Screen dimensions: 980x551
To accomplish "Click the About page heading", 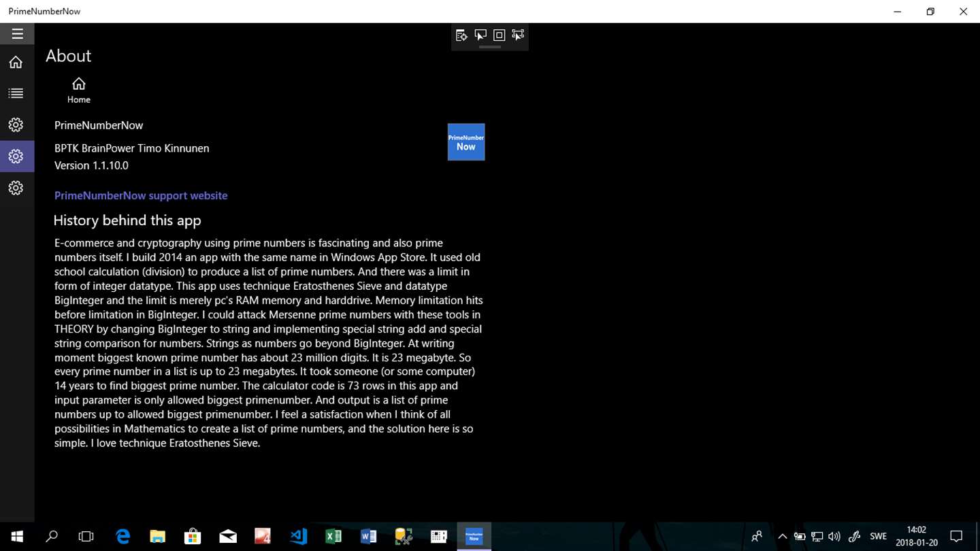I will (68, 56).
